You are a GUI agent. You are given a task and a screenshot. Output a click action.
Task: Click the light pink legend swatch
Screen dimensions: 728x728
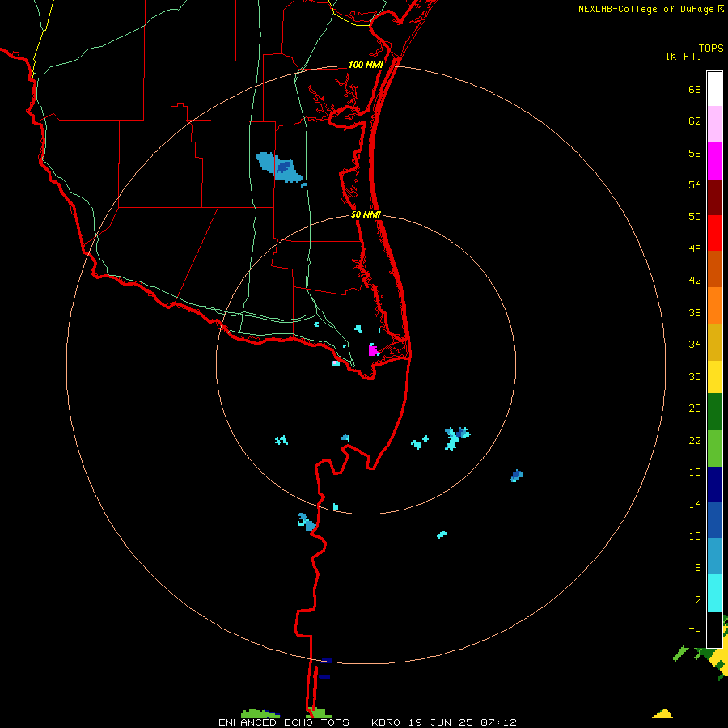coord(714,125)
